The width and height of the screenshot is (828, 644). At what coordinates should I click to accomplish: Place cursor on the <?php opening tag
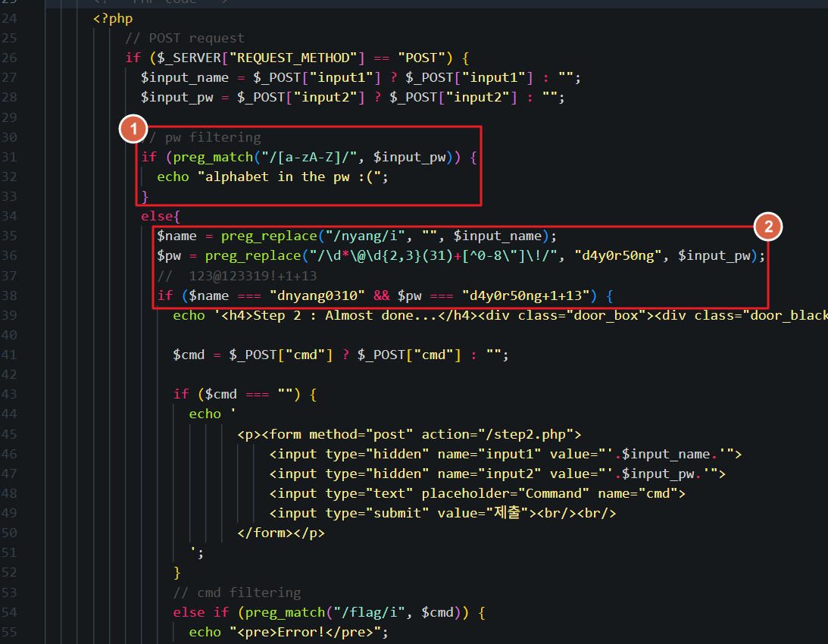[x=113, y=18]
